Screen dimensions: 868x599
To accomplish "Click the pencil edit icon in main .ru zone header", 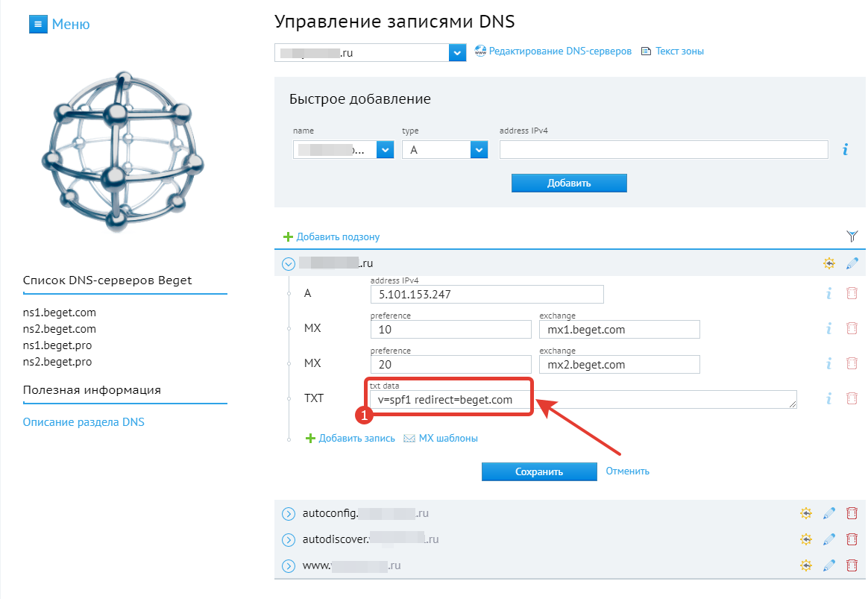I will point(852,263).
